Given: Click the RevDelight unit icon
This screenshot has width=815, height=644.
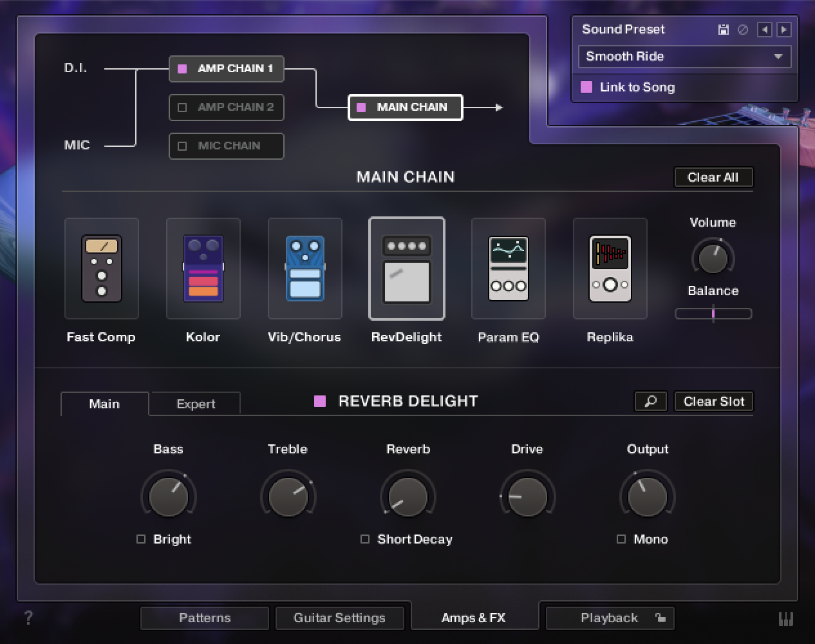Looking at the screenshot, I should (406, 269).
